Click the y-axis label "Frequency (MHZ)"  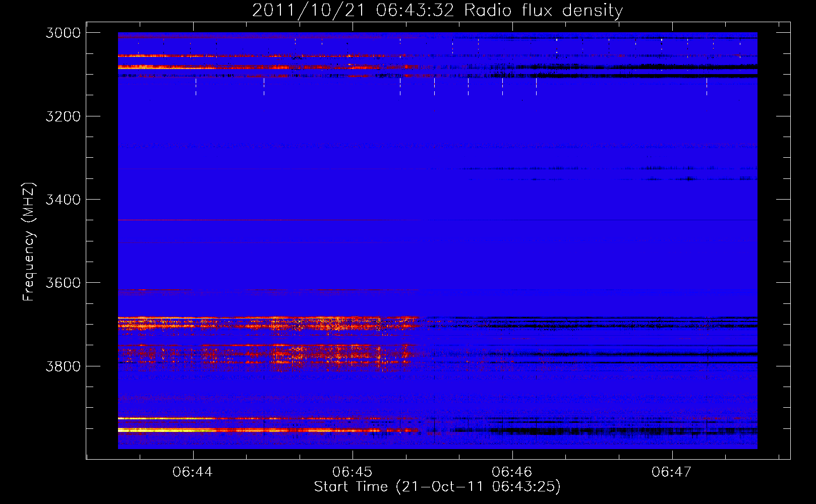[x=29, y=242]
